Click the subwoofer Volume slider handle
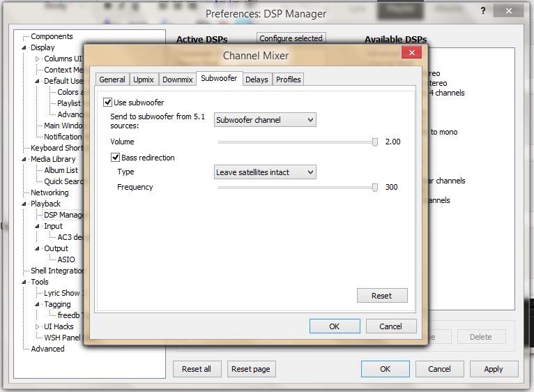The width and height of the screenshot is (534, 392). click(x=375, y=142)
